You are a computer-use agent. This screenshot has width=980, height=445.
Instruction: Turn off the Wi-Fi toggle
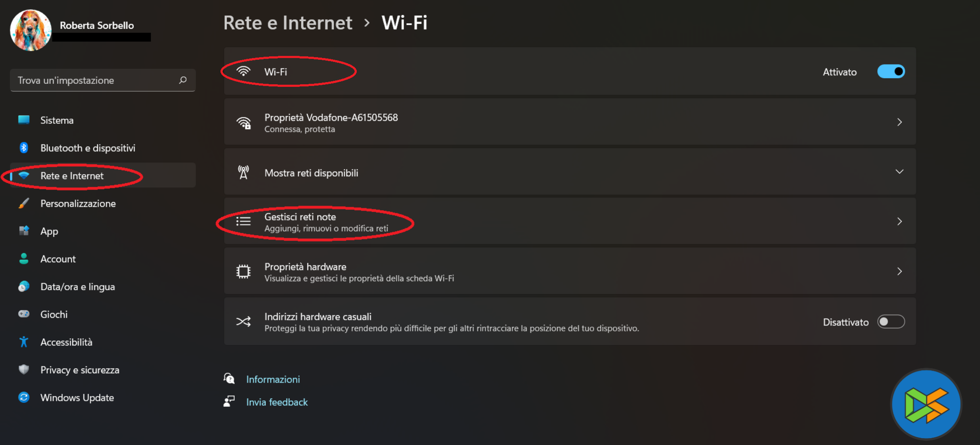891,71
